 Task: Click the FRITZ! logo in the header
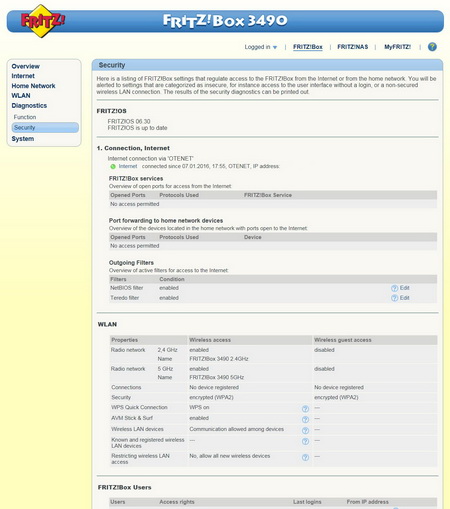tap(42, 21)
